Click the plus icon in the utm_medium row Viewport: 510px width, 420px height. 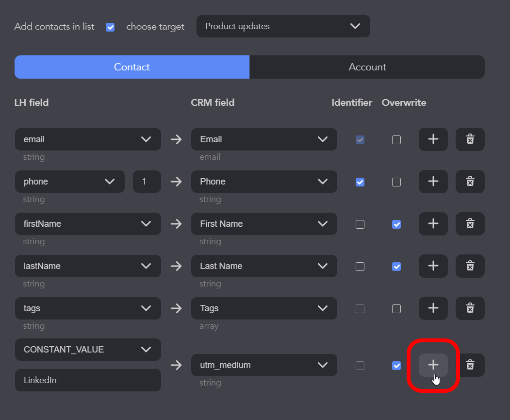(x=433, y=365)
